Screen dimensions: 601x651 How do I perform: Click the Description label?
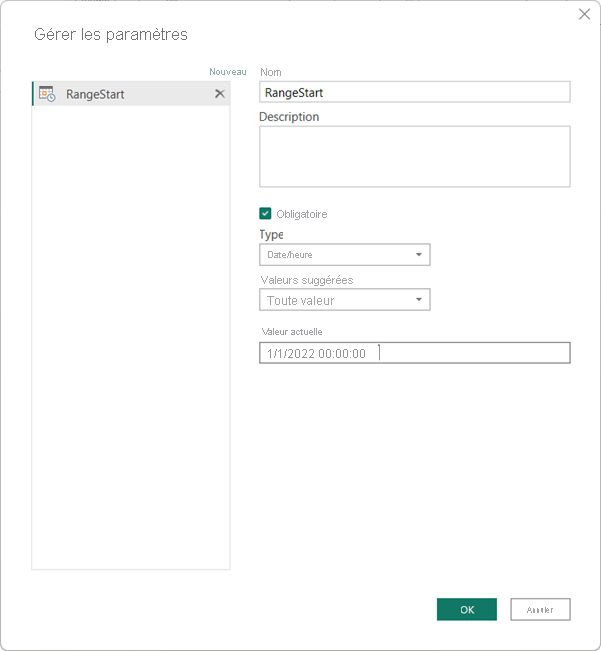[289, 117]
